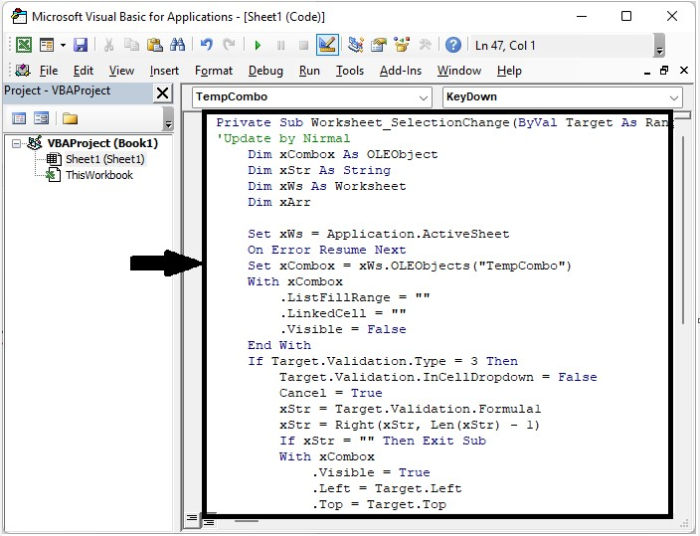Run the macro with green play icon
Viewport: 700px width, 536px height.
(x=258, y=46)
